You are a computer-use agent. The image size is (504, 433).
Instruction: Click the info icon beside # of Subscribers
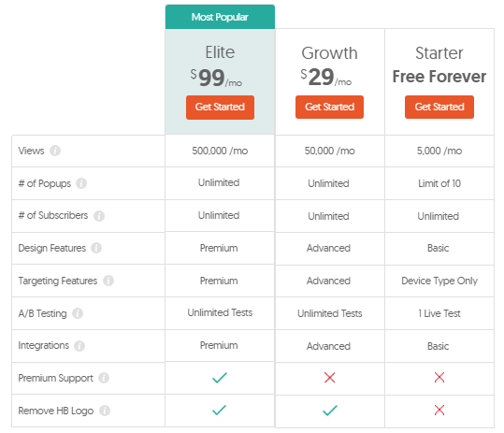click(x=99, y=216)
